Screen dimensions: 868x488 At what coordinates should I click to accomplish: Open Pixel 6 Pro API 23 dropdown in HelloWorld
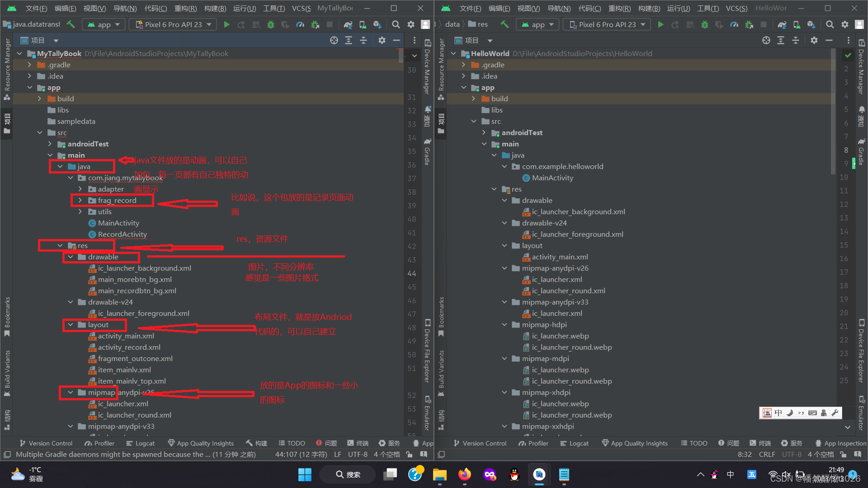[606, 24]
